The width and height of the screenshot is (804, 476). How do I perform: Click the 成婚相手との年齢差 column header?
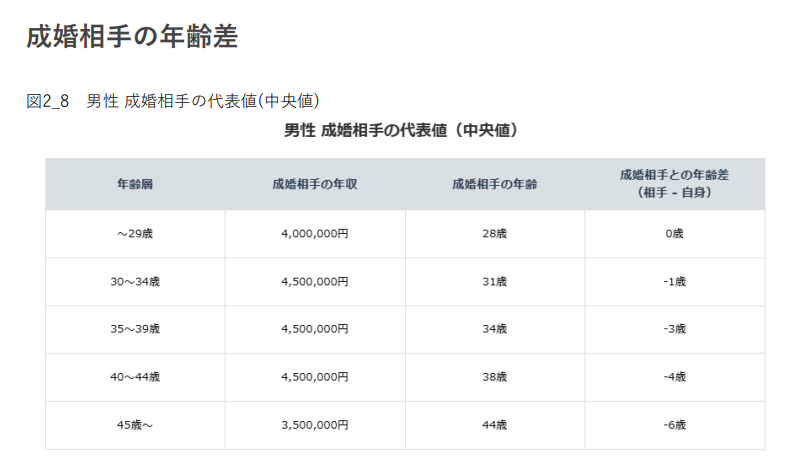675,183
